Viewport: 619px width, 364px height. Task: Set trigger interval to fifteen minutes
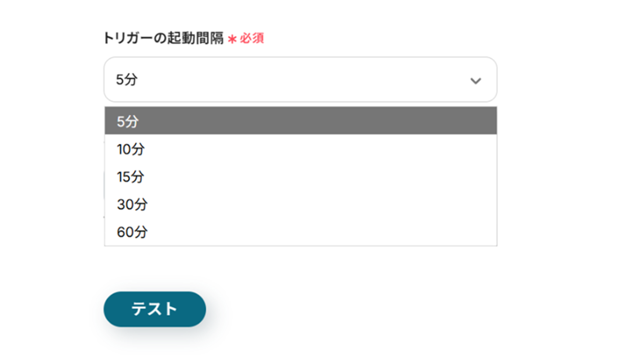pos(300,177)
